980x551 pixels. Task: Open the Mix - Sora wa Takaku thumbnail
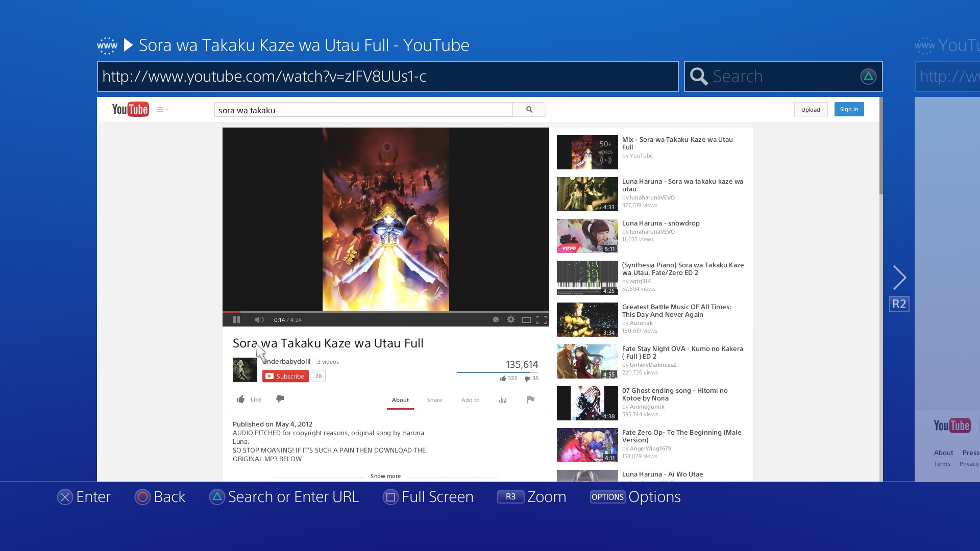click(x=587, y=152)
